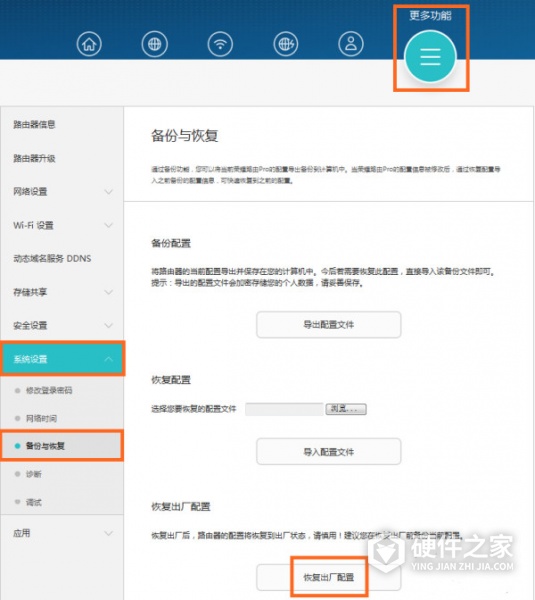The height and width of the screenshot is (600, 535).
Task: Expand the 应用 chevron
Action: [x=109, y=533]
